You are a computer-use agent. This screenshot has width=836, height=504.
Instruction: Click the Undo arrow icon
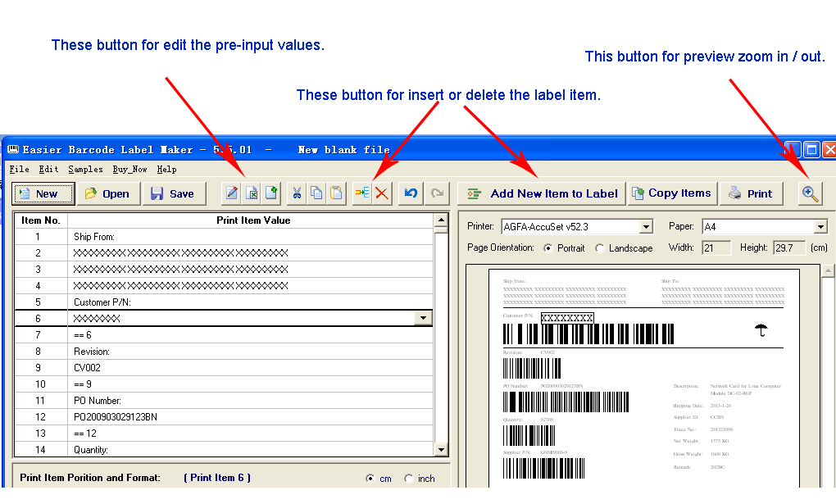pos(411,193)
